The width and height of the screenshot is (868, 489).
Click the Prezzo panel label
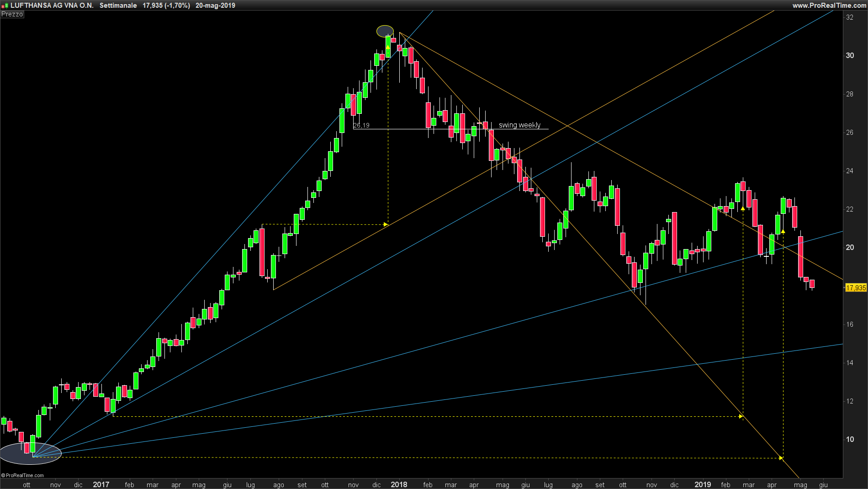(x=12, y=14)
